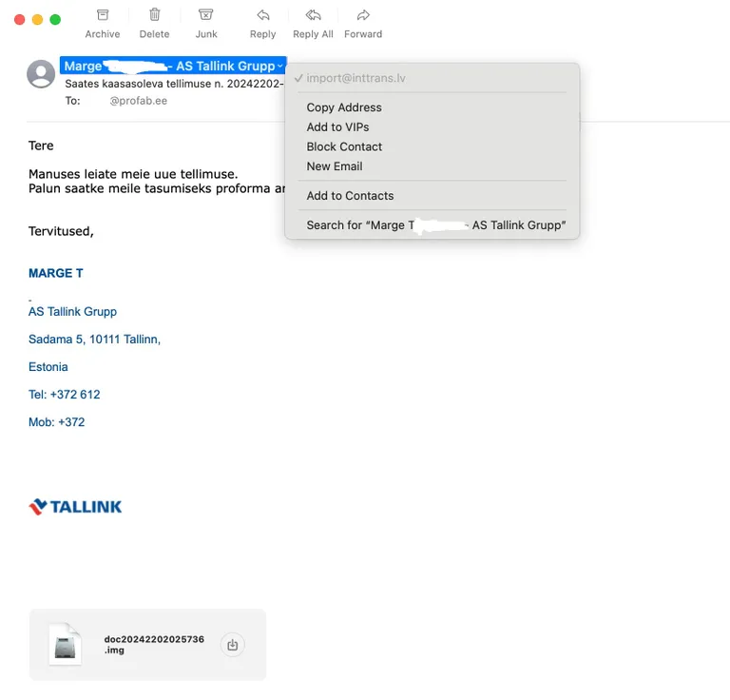This screenshot has height=700, width=730.
Task: Click the Mob: +372 number
Action: coord(57,422)
